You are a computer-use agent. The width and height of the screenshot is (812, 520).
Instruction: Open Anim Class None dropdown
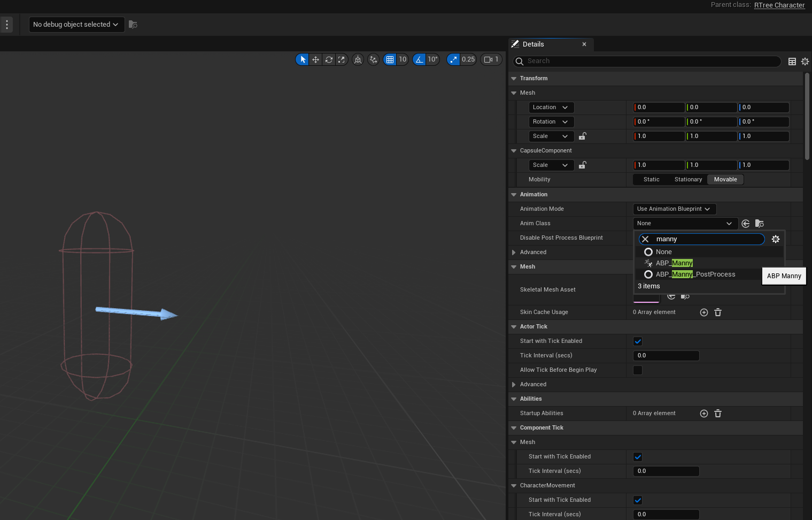[685, 224]
